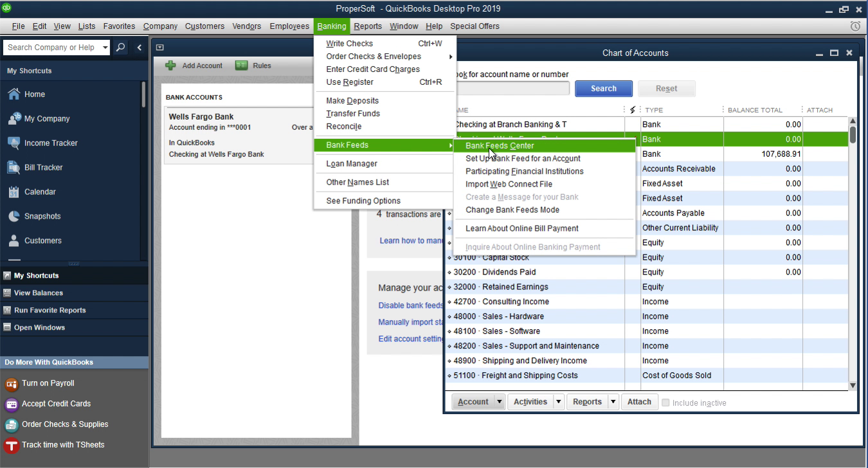Open Home from My Shortcuts sidebar
This screenshot has width=868, height=468.
click(35, 94)
